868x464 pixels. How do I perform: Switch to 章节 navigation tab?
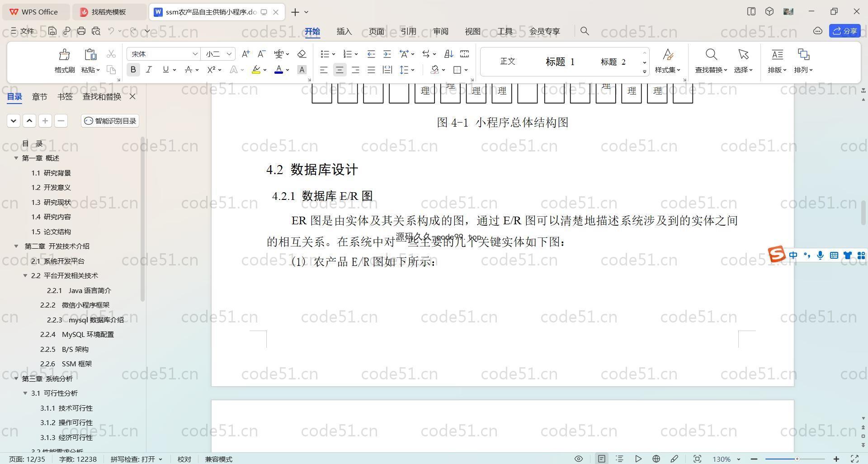[x=39, y=96]
